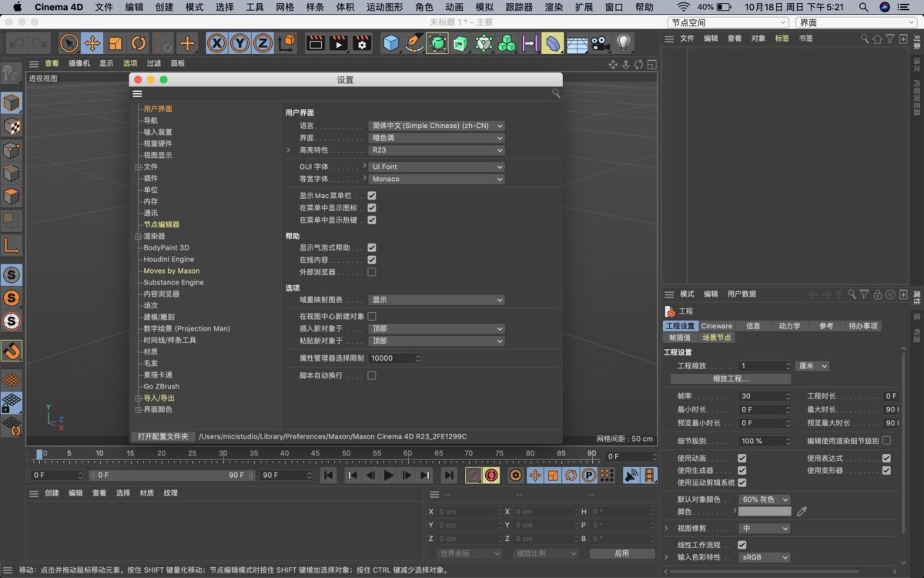Select the Move tool in the toolbar
This screenshot has width=924, height=578.
click(91, 43)
